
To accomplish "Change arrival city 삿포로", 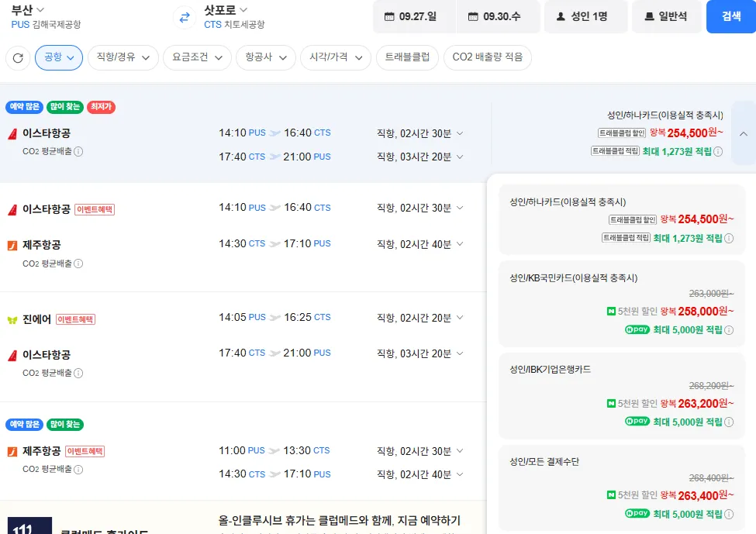I will (x=226, y=9).
